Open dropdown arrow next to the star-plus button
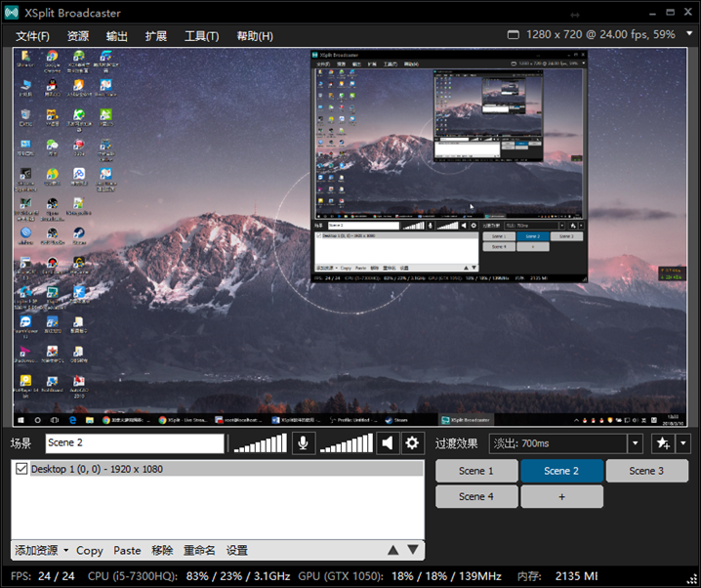 pyautogui.click(x=683, y=443)
